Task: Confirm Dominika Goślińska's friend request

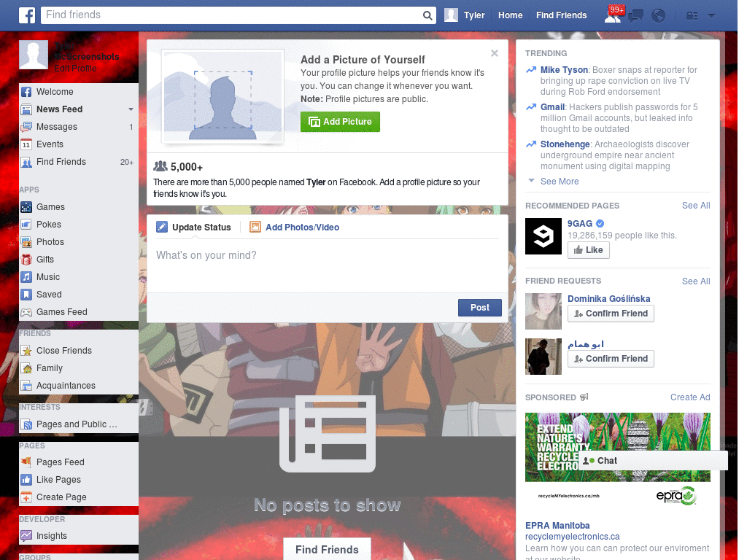Action: coord(611,313)
